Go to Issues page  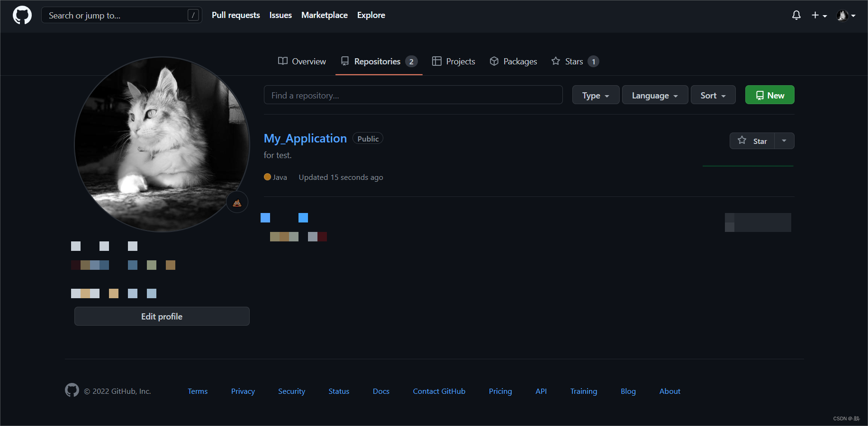280,15
